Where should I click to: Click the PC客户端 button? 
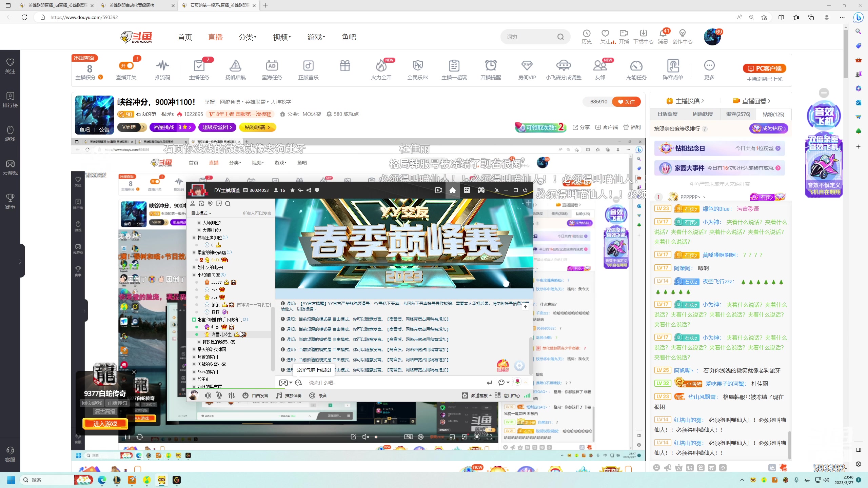tap(765, 68)
